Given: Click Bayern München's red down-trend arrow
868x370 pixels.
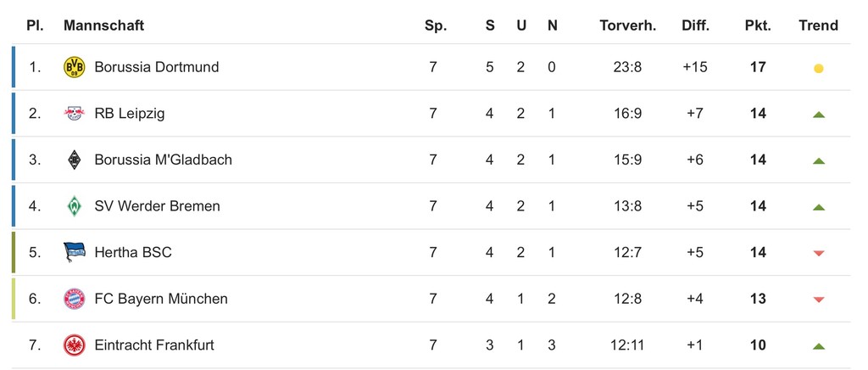Looking at the screenshot, I should 819,300.
